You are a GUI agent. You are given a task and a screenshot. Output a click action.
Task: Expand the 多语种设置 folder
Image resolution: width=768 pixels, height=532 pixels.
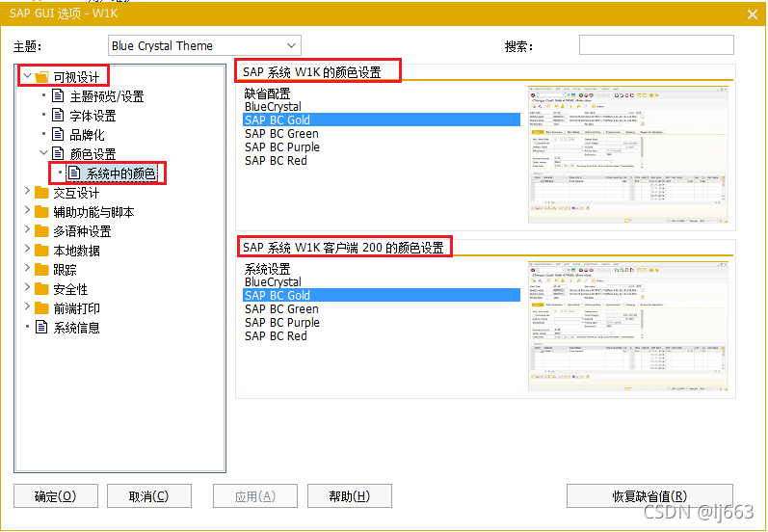[x=27, y=229]
